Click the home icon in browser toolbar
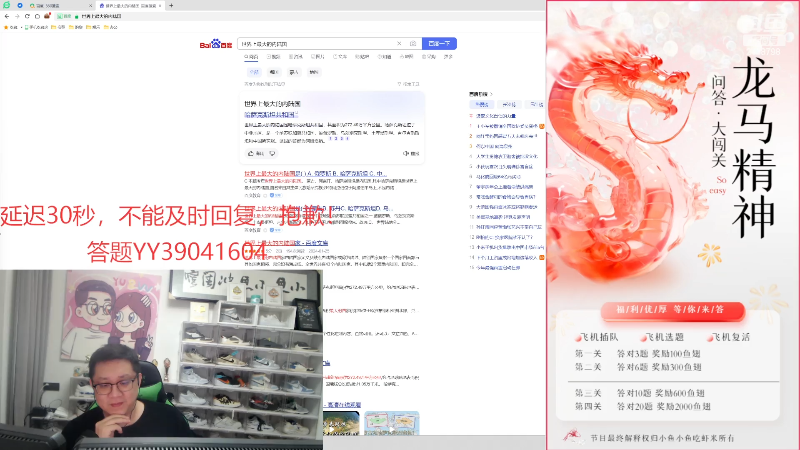This screenshot has width=800, height=450. pos(37,16)
